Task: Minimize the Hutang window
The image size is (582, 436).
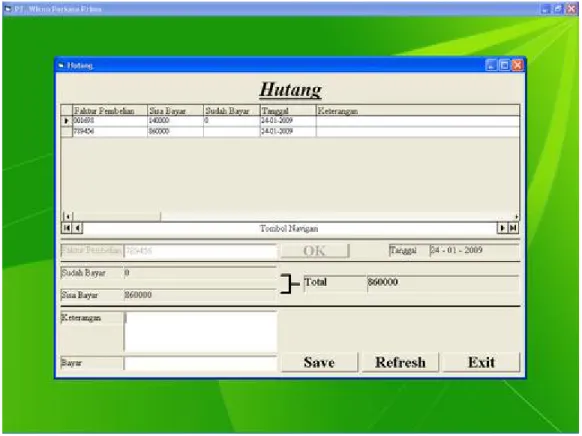Action: click(x=491, y=65)
